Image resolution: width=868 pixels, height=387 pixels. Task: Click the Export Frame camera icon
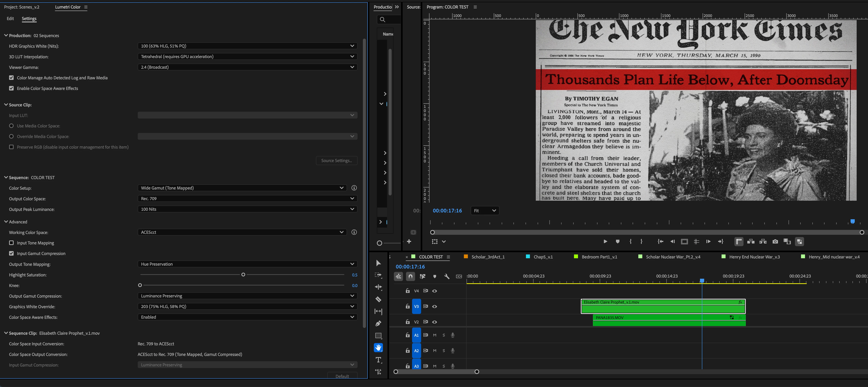775,241
